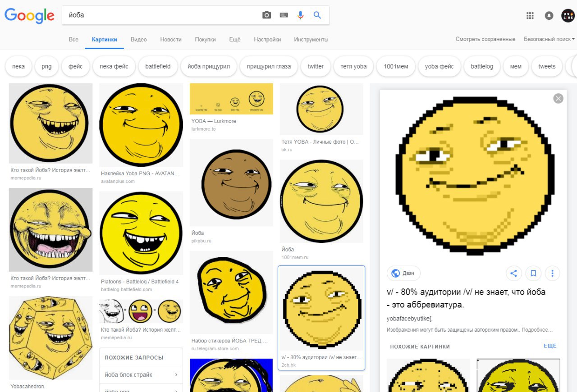
Task: Close the image preview panel
Action: click(x=558, y=98)
